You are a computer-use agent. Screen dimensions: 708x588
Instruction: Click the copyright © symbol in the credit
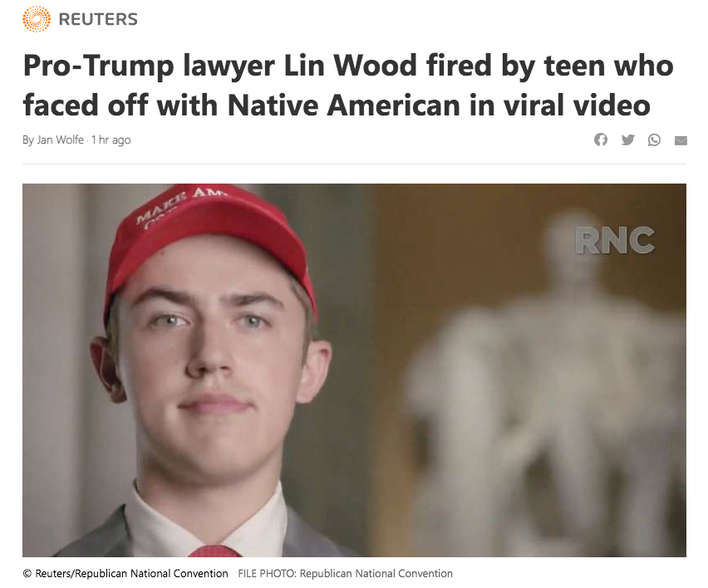coord(27,574)
